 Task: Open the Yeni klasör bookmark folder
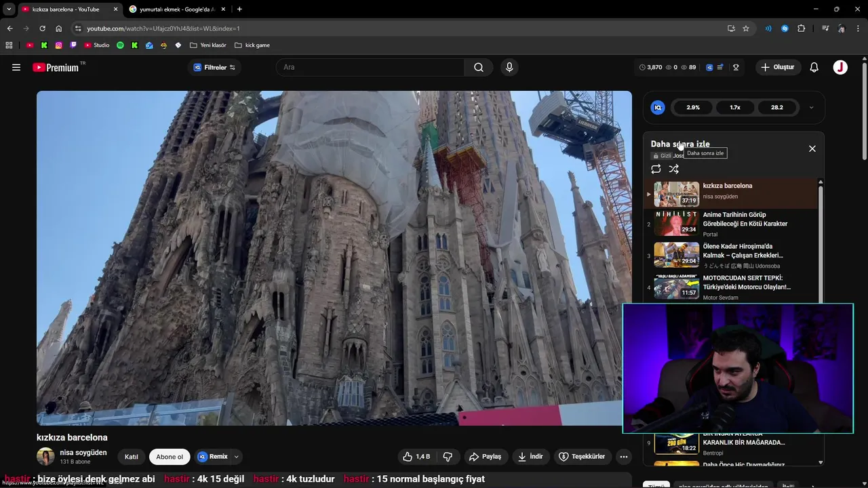click(x=208, y=45)
